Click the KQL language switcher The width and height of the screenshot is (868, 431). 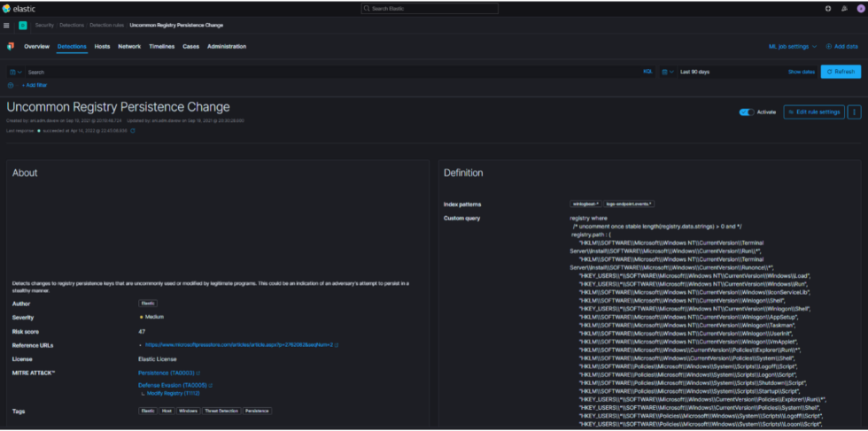(647, 72)
